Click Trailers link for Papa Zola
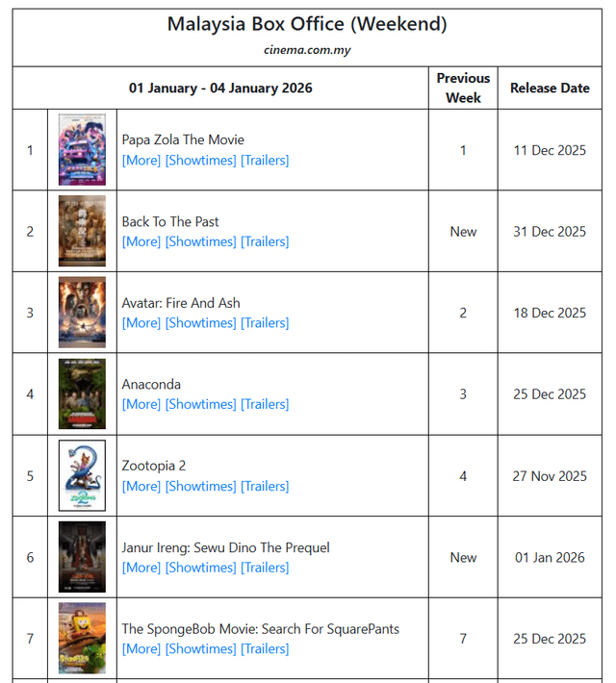The height and width of the screenshot is (683, 616). [x=265, y=161]
